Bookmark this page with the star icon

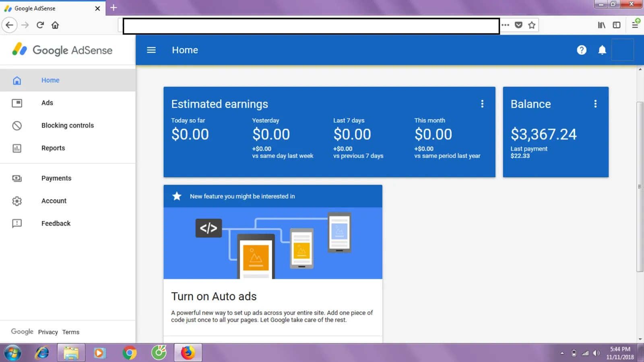[532, 25]
